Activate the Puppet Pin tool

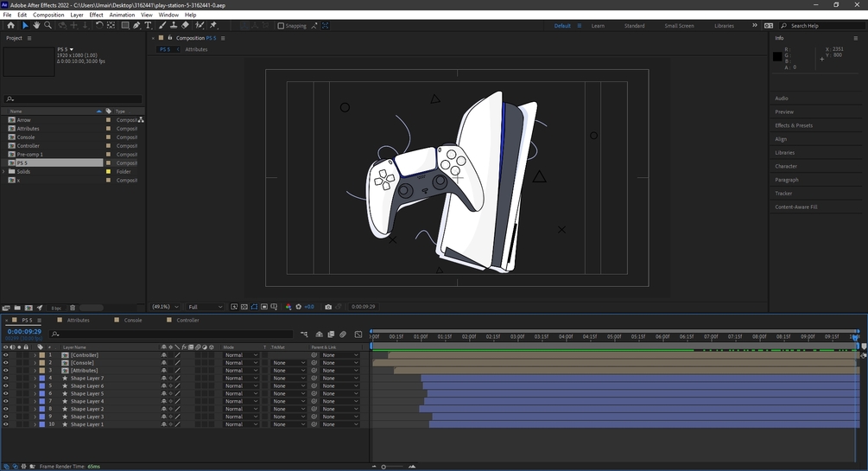pyautogui.click(x=213, y=26)
